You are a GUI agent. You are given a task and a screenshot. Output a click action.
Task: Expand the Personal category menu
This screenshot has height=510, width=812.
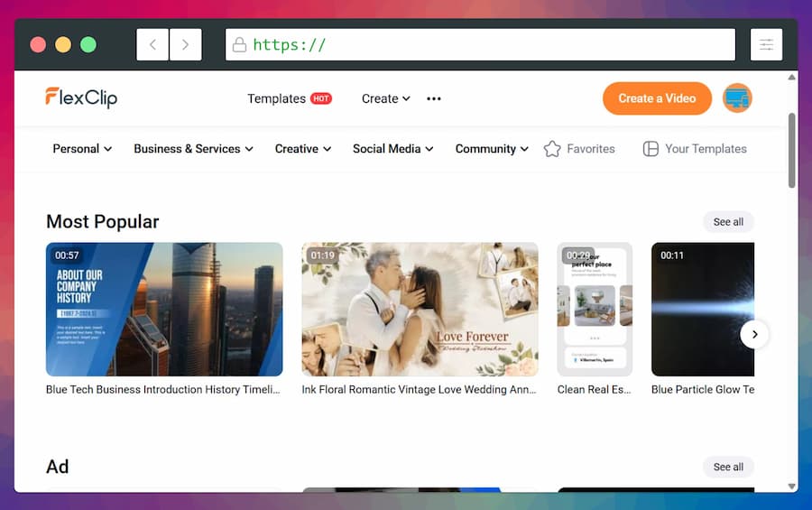click(82, 149)
